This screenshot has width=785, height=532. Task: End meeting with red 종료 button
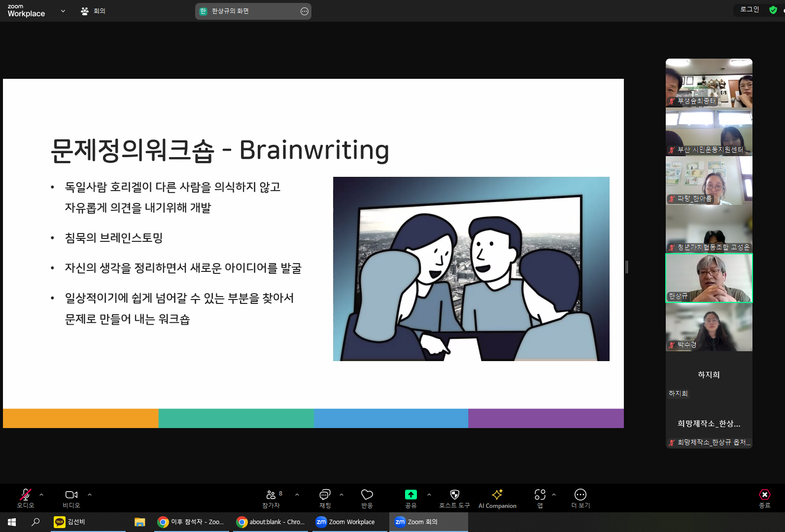pyautogui.click(x=764, y=498)
